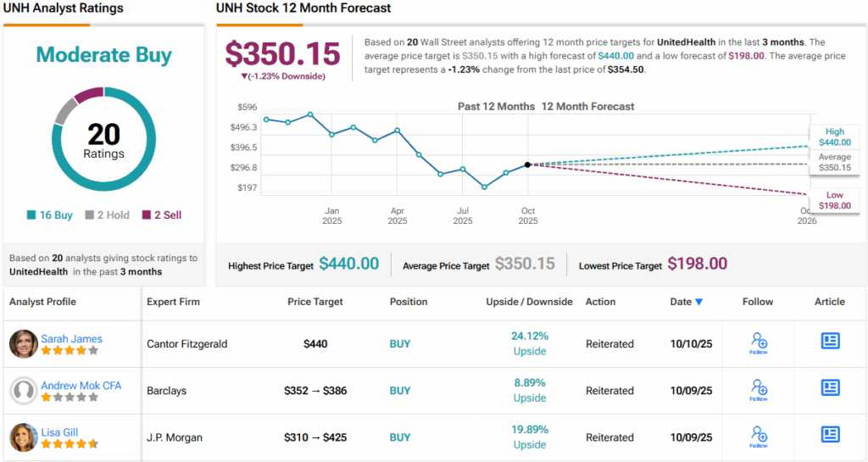Click Sarah James profile photo
The height and width of the screenshot is (462, 868).
(x=24, y=344)
